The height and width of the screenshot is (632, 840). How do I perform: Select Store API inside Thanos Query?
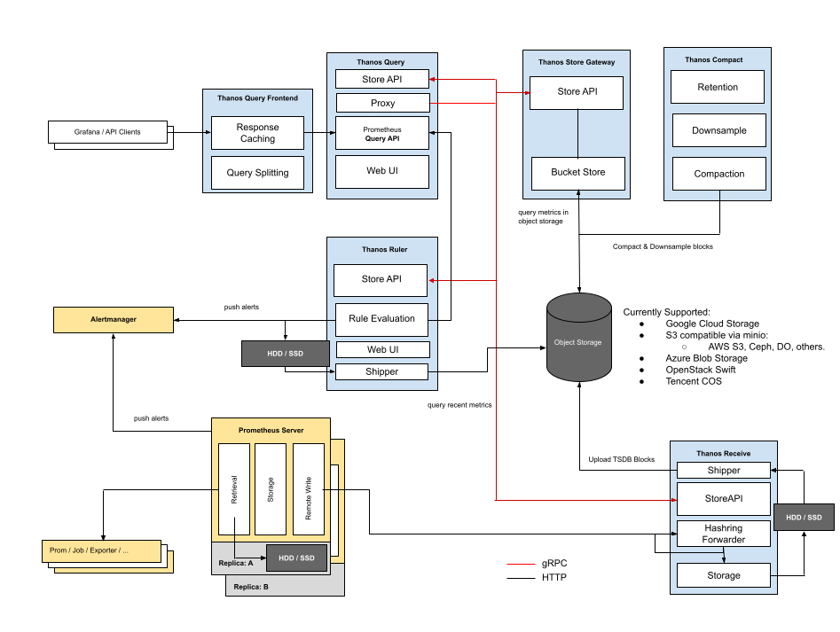[382, 79]
